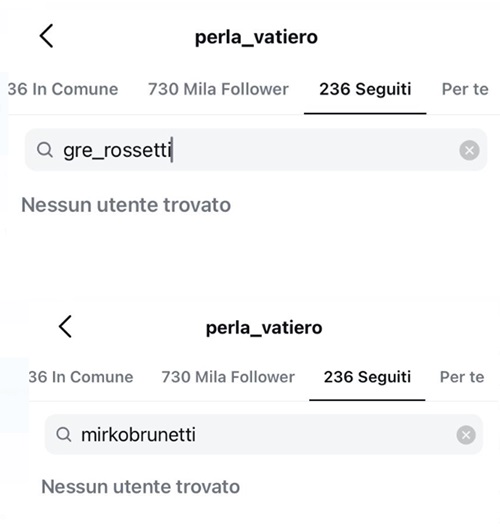Tap upper Nessun utente trovato message
Screen dimensions: 500x529
pyautogui.click(x=126, y=205)
